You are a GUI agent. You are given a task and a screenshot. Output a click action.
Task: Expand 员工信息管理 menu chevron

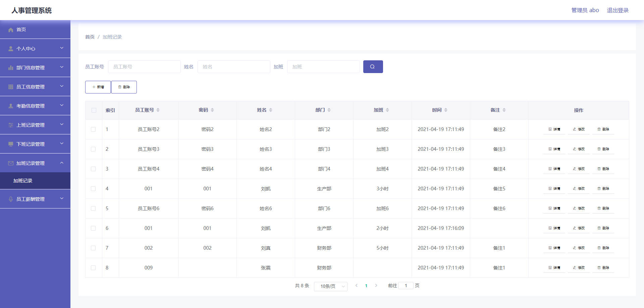62,86
